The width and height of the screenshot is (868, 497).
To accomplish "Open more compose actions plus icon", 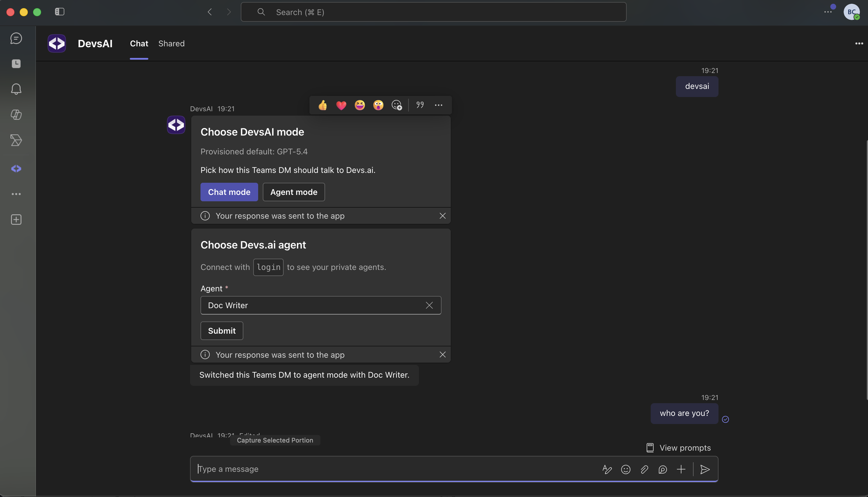I will [x=681, y=469].
